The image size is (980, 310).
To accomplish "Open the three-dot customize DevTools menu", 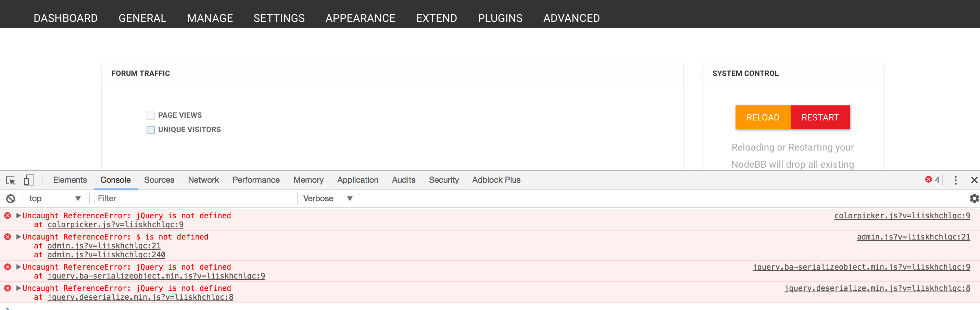I will (x=956, y=180).
